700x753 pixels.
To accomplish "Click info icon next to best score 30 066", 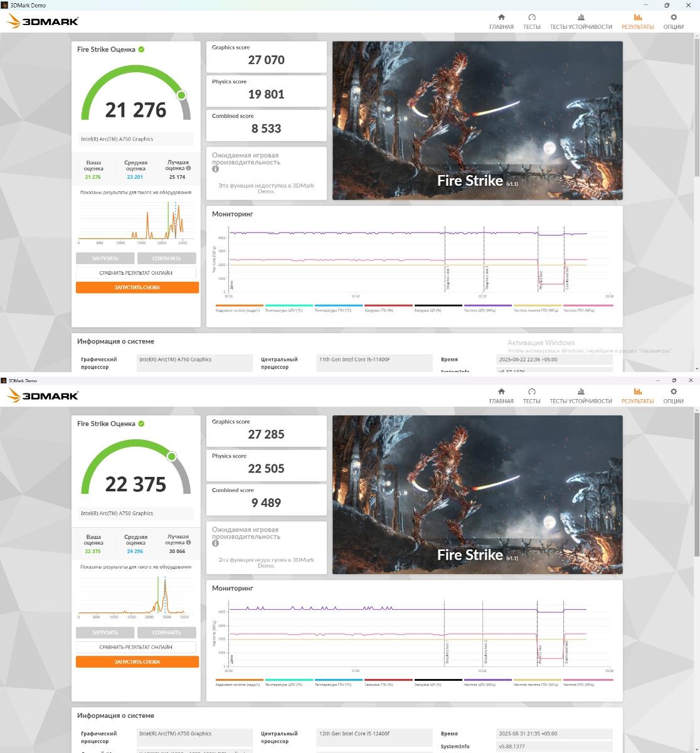I will pyautogui.click(x=188, y=543).
